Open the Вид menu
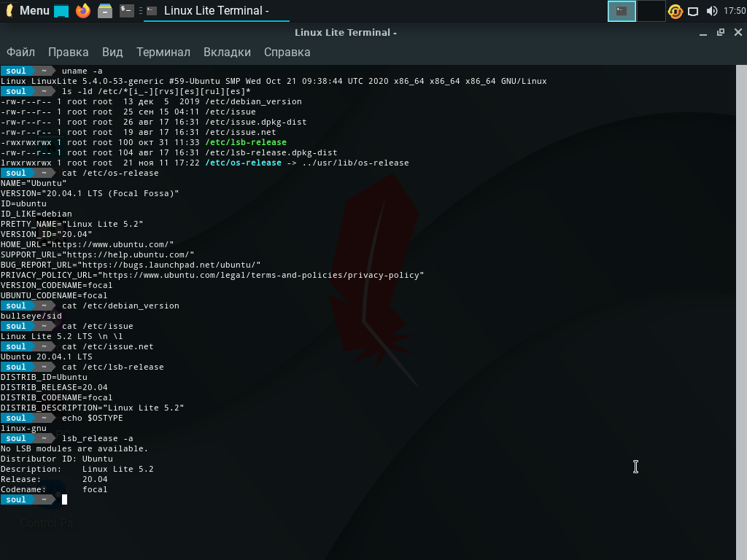Viewport: 747px width, 560px height. tap(112, 52)
